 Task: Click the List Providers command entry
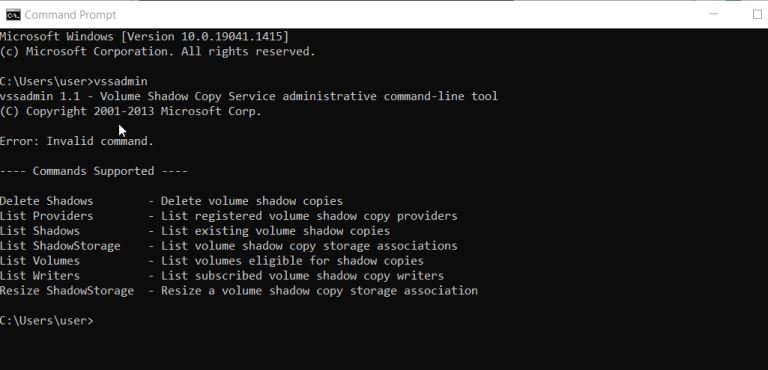point(47,216)
